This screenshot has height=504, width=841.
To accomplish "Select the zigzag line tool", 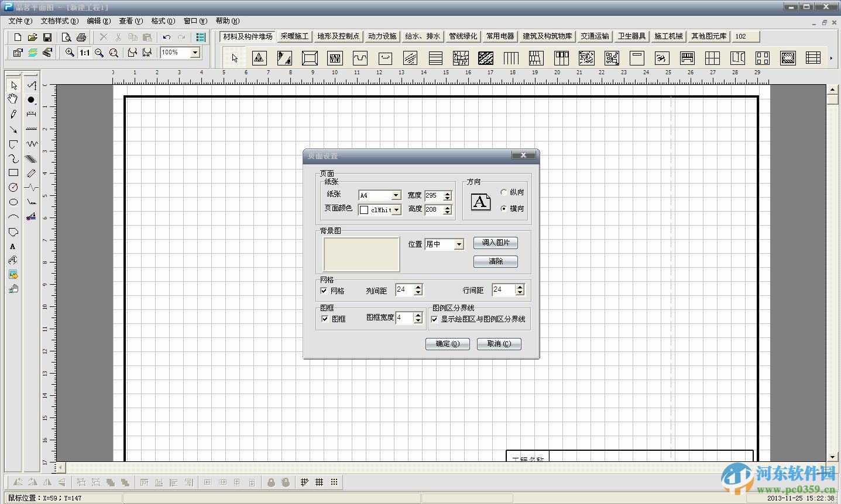I will click(x=31, y=143).
